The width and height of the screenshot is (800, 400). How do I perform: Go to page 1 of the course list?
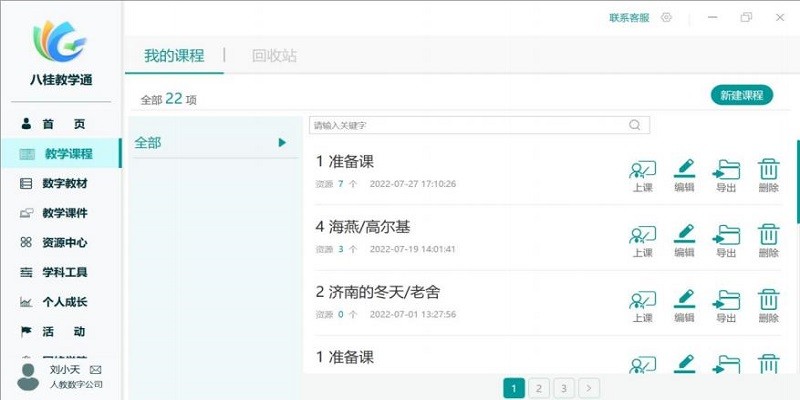click(514, 388)
